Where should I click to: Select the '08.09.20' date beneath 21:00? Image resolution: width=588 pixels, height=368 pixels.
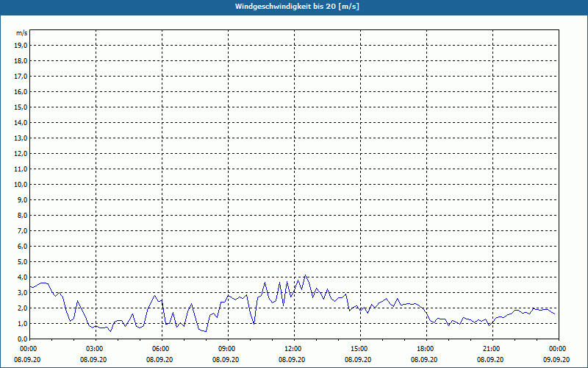pyautogui.click(x=490, y=360)
